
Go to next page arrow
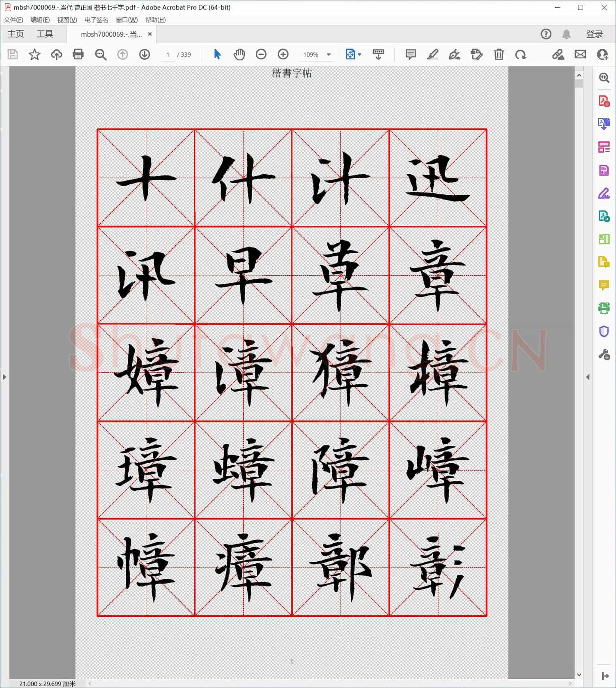click(145, 54)
